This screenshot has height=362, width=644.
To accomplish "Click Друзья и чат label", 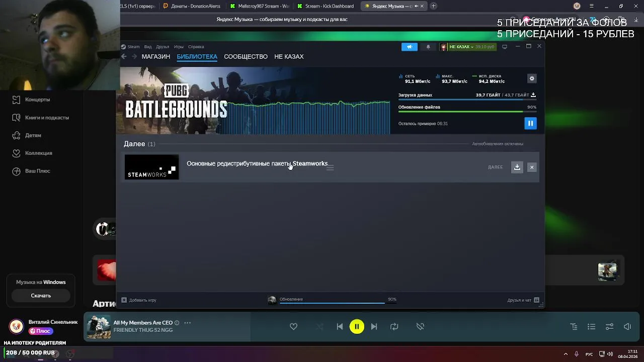I will [x=519, y=300].
